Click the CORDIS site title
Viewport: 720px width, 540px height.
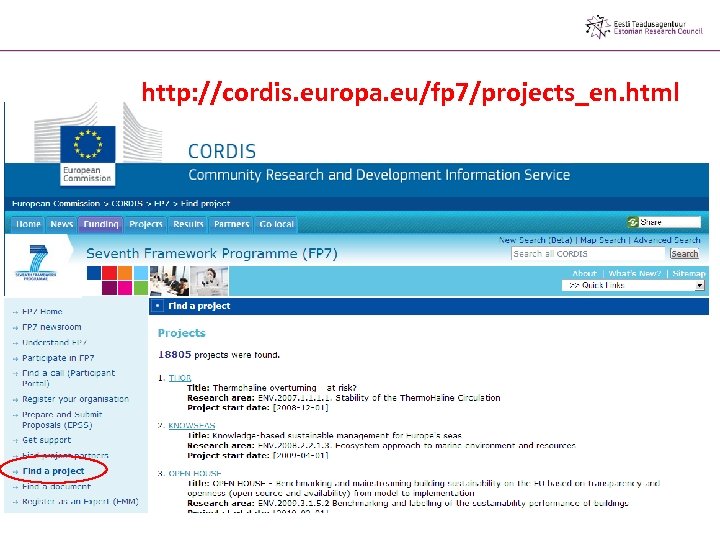tap(222, 151)
